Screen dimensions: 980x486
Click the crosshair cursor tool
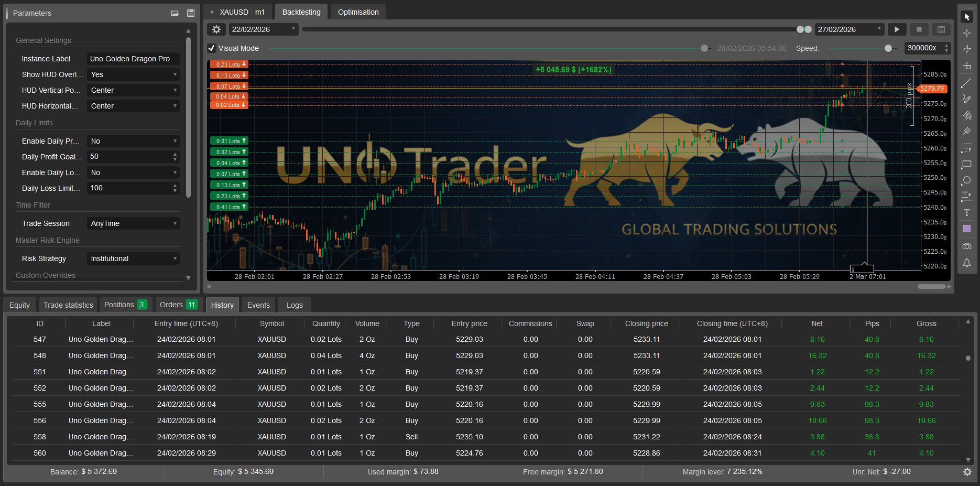coord(966,33)
